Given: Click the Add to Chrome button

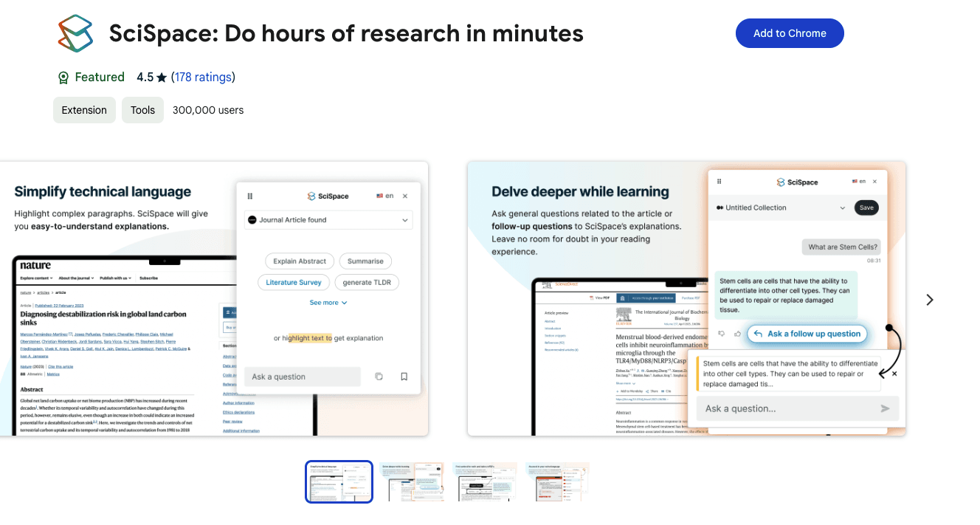Looking at the screenshot, I should (790, 32).
